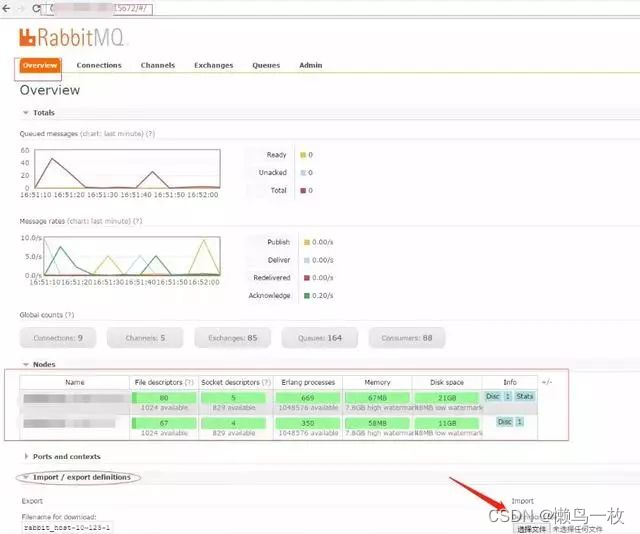This screenshot has height=534, width=640.
Task: Click the 选择文件 choose file button
Action: click(x=531, y=529)
